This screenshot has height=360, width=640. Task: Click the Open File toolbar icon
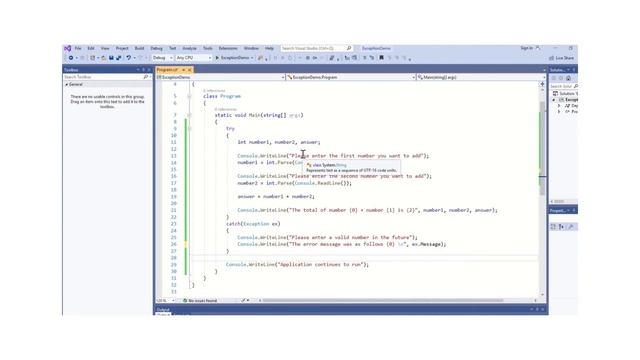tap(103, 58)
